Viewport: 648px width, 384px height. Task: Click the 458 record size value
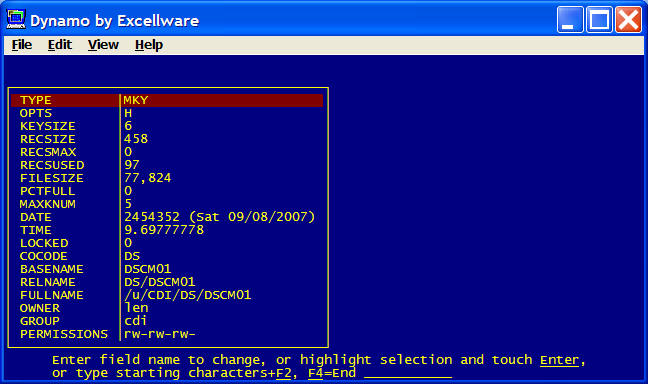[136, 139]
